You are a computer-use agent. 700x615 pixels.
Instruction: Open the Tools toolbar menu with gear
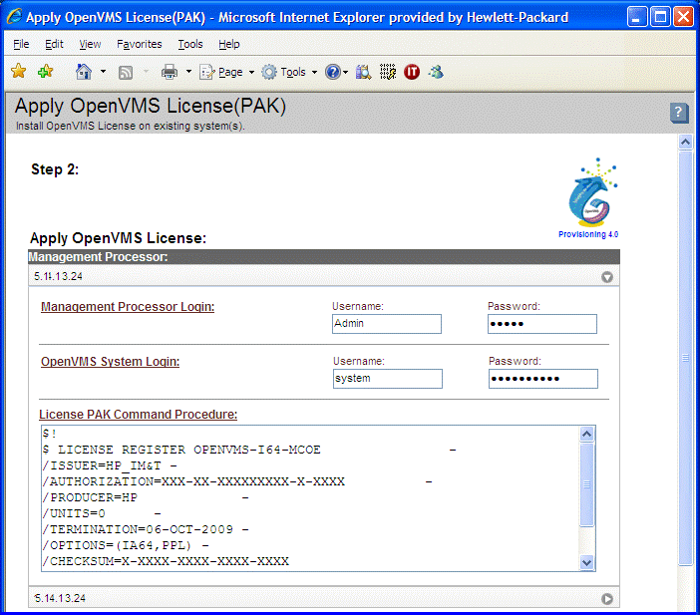point(289,72)
